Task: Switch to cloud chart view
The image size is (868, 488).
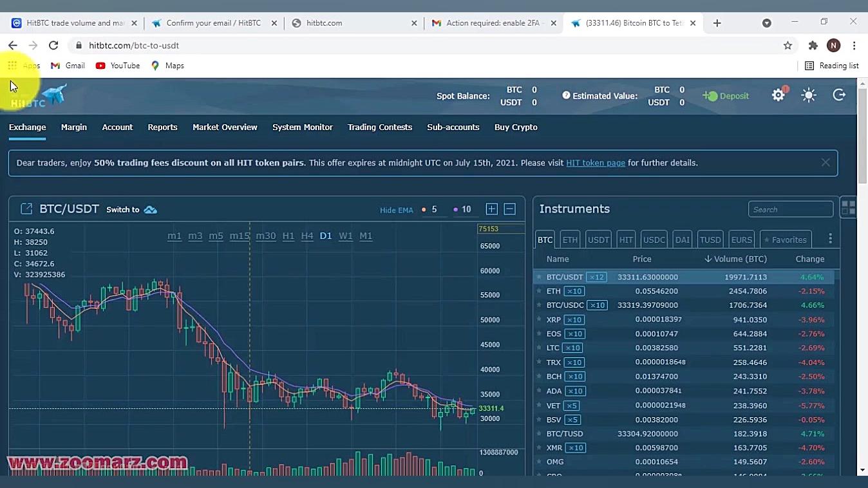Action: tap(132, 209)
